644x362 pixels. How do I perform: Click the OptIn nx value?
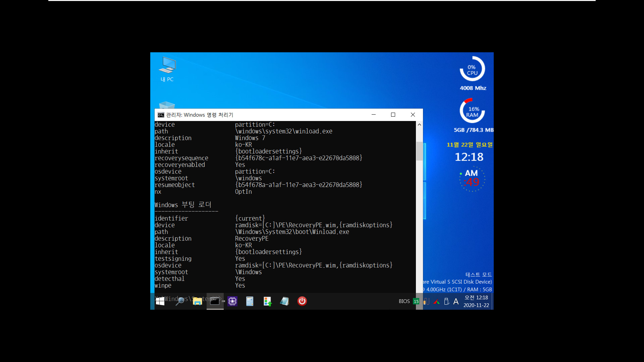tap(244, 192)
